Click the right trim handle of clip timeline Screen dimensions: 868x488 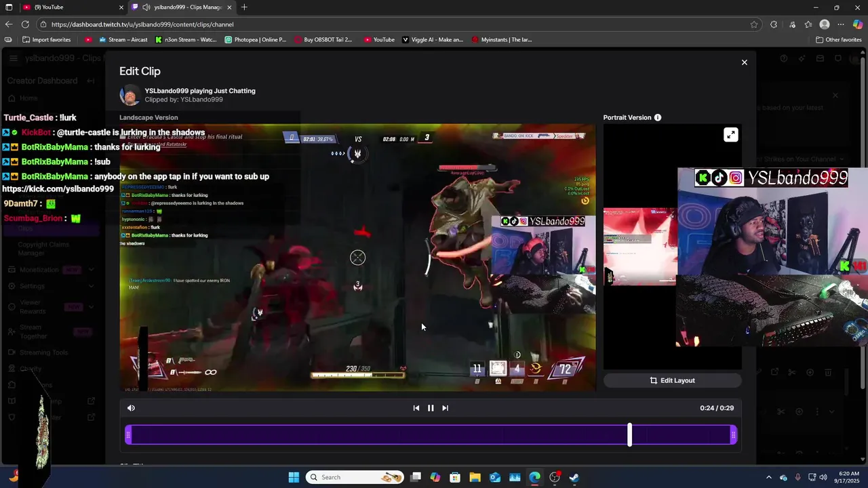734,435
